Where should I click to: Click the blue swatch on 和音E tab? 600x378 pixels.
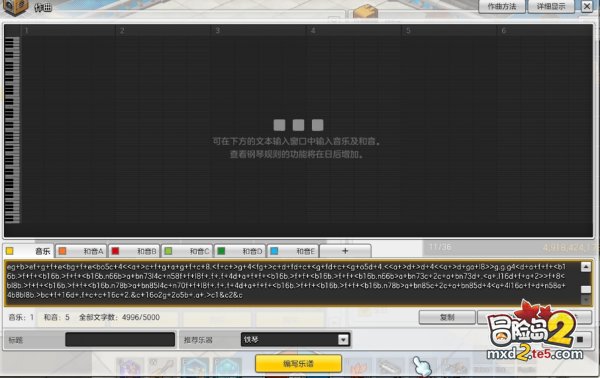click(x=274, y=251)
